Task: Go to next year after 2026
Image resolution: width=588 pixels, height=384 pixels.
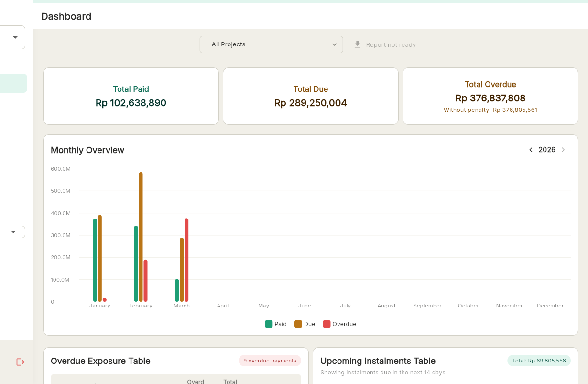Action: [563, 150]
